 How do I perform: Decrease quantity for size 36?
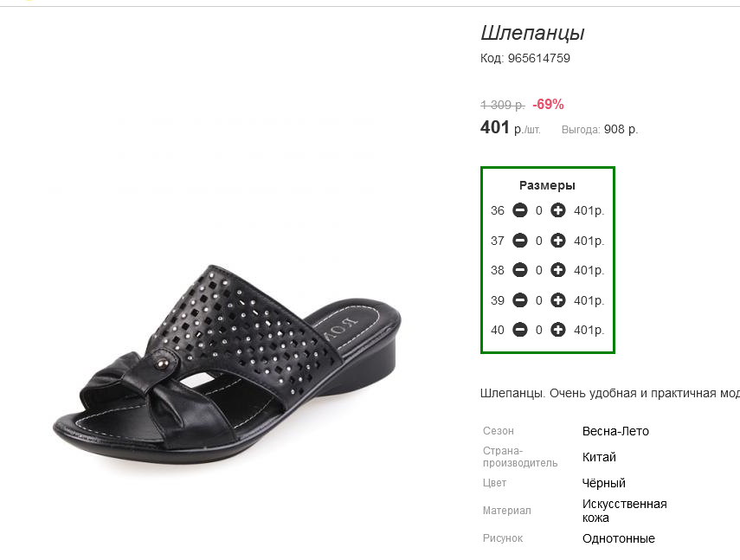coord(520,210)
